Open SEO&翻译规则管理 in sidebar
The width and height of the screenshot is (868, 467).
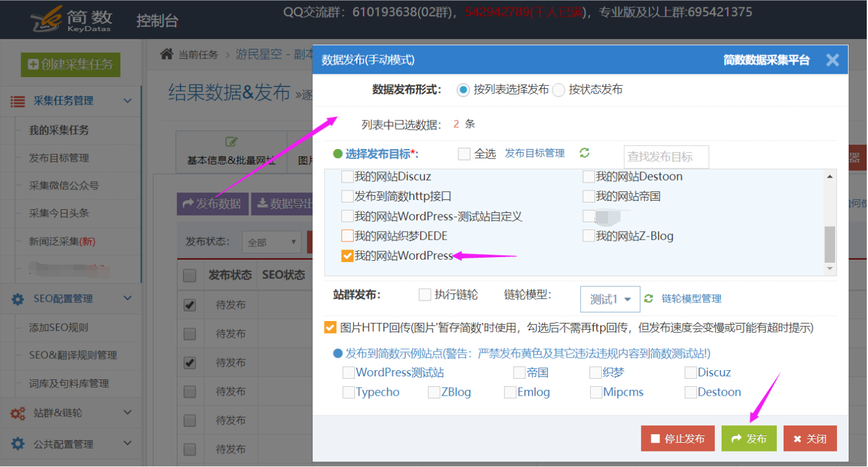[73, 355]
